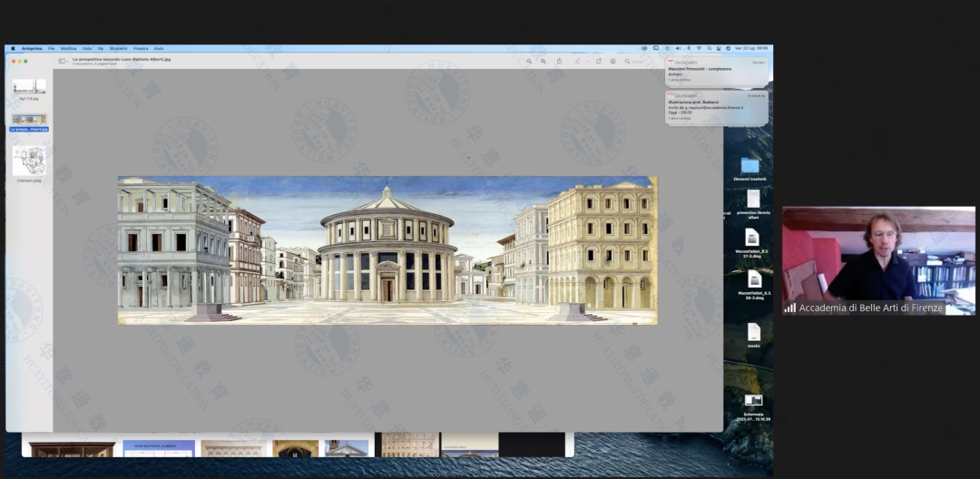Screen dimensions: 980x479
Task: Select the fig1.114.jpg thumbnail in sidebar
Action: pyautogui.click(x=29, y=86)
